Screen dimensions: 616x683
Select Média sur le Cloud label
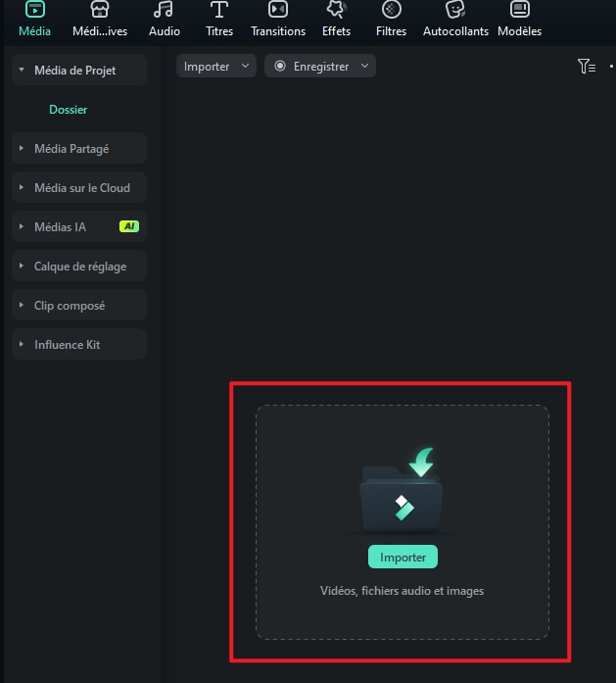coord(82,188)
